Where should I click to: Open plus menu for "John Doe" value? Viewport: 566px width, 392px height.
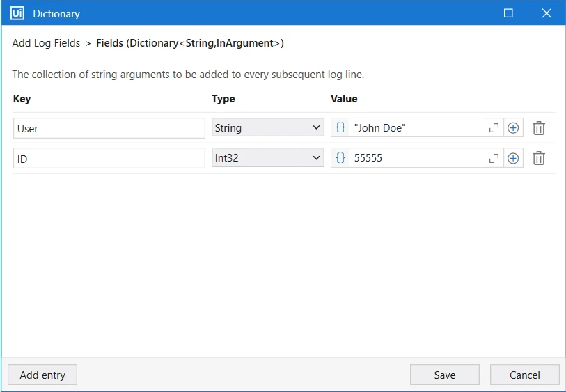[513, 128]
